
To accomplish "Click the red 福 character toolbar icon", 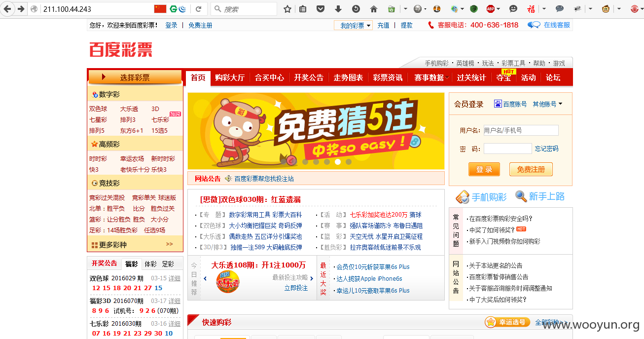I will click(531, 9).
